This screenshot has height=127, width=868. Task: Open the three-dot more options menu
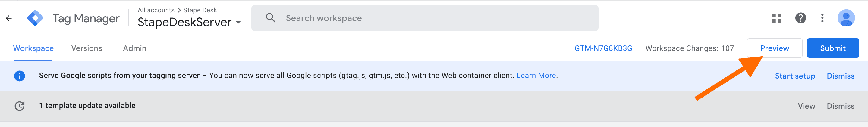(822, 18)
